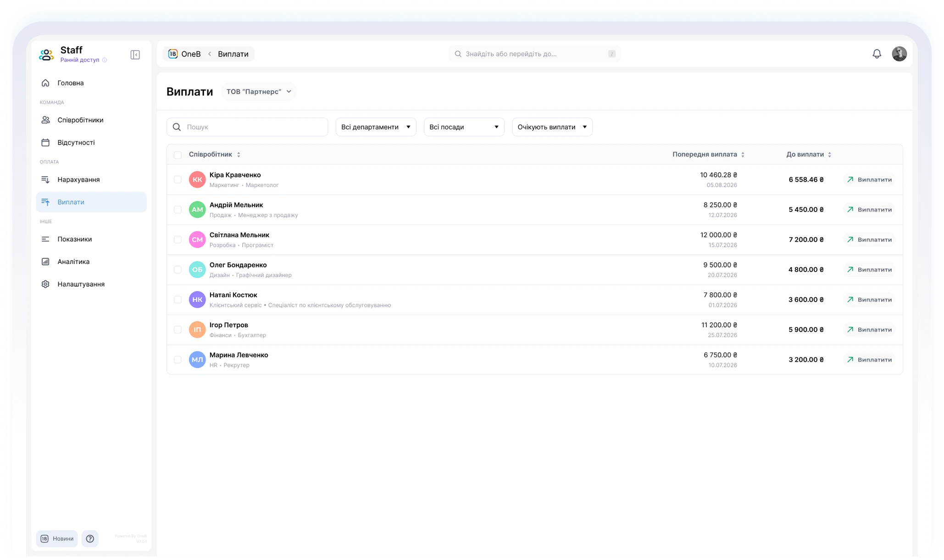Open Аналітика in sidebar
The height and width of the screenshot is (560, 944).
(91, 262)
